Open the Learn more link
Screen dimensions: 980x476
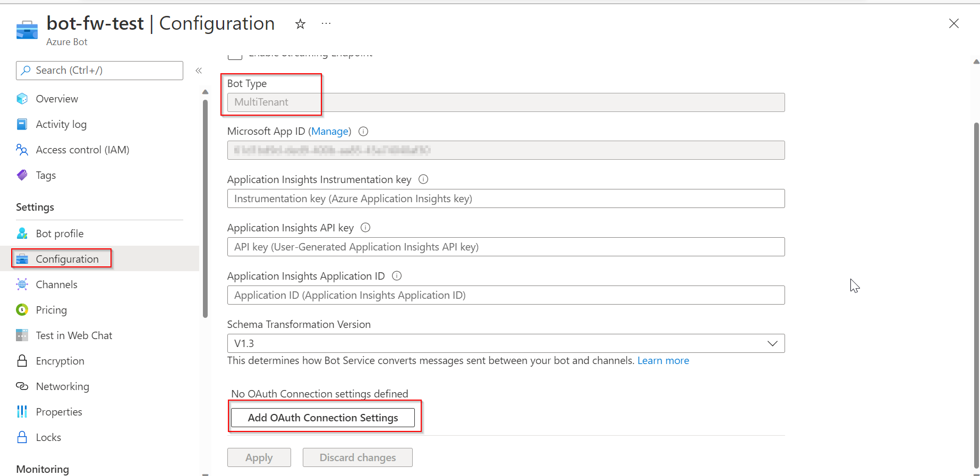coord(663,361)
